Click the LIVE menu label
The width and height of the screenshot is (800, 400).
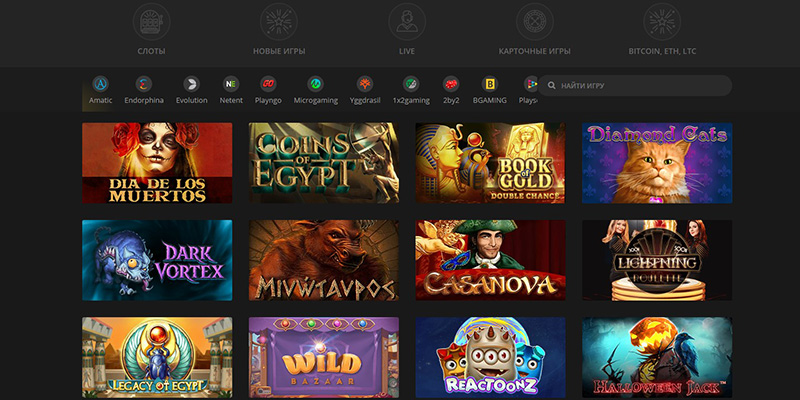coord(407,52)
